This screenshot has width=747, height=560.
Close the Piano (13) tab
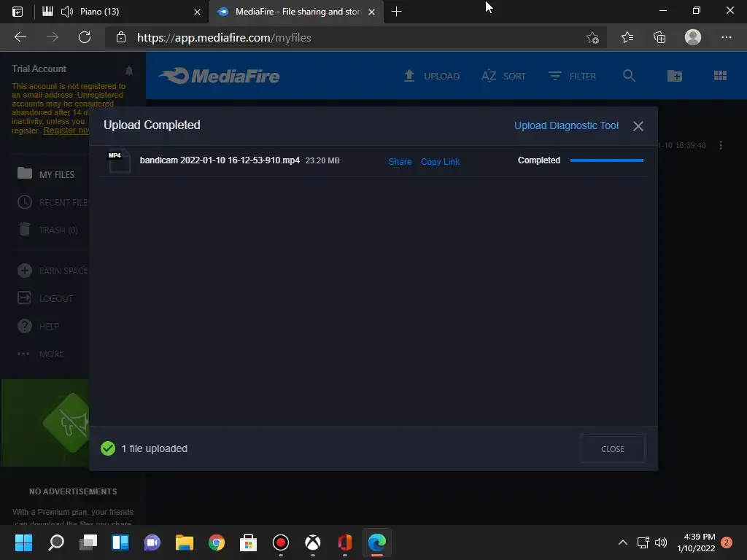pos(197,12)
